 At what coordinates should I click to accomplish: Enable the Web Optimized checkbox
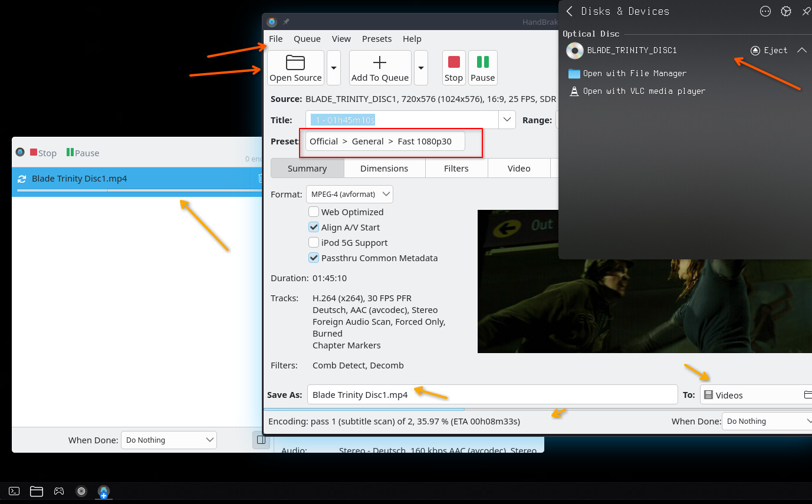coord(314,212)
